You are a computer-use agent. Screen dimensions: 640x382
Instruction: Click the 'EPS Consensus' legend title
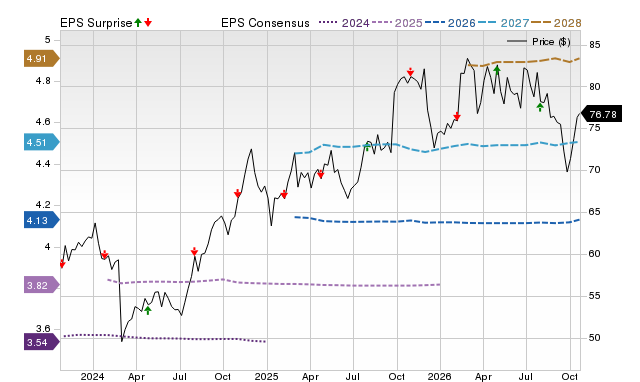pos(265,23)
